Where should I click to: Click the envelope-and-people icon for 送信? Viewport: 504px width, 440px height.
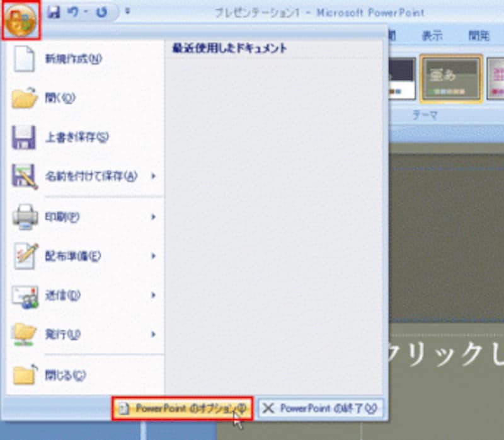[25, 296]
